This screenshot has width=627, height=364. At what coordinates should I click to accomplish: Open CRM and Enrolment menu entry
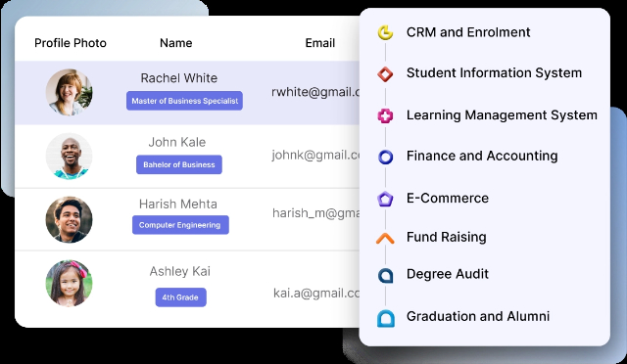(x=468, y=32)
